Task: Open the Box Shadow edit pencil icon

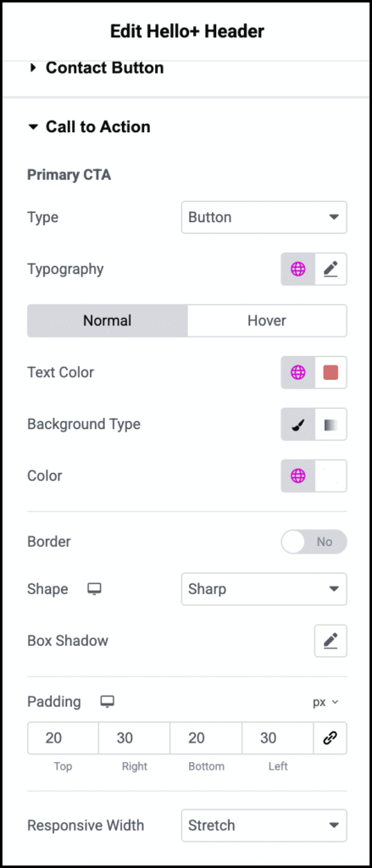Action: 330,641
